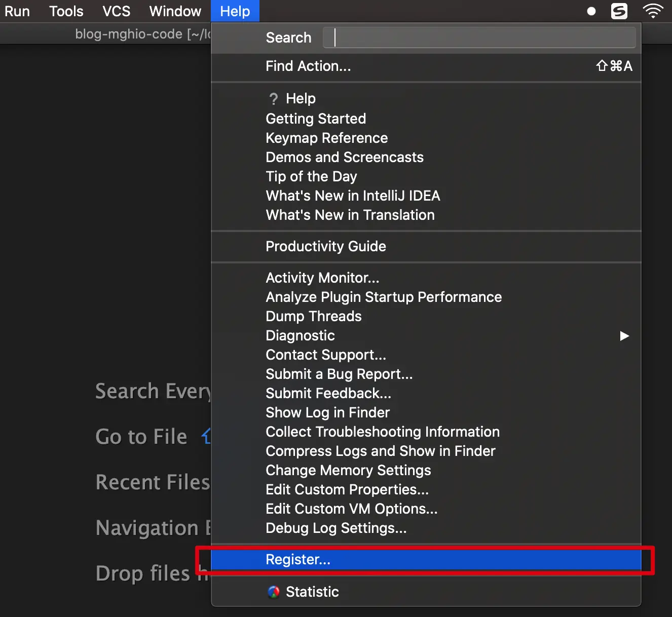Open the Window menu
Screen dimensions: 672x617
(x=175, y=11)
